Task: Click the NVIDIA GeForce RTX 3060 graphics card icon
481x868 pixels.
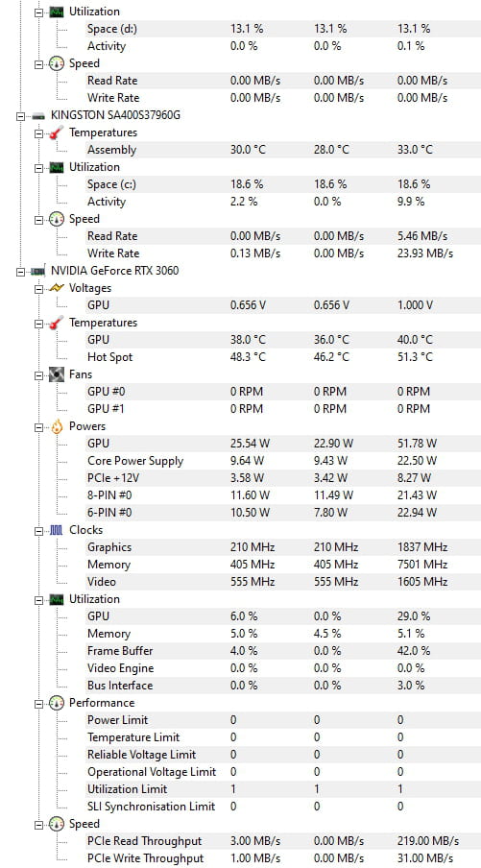Action: click(x=38, y=271)
